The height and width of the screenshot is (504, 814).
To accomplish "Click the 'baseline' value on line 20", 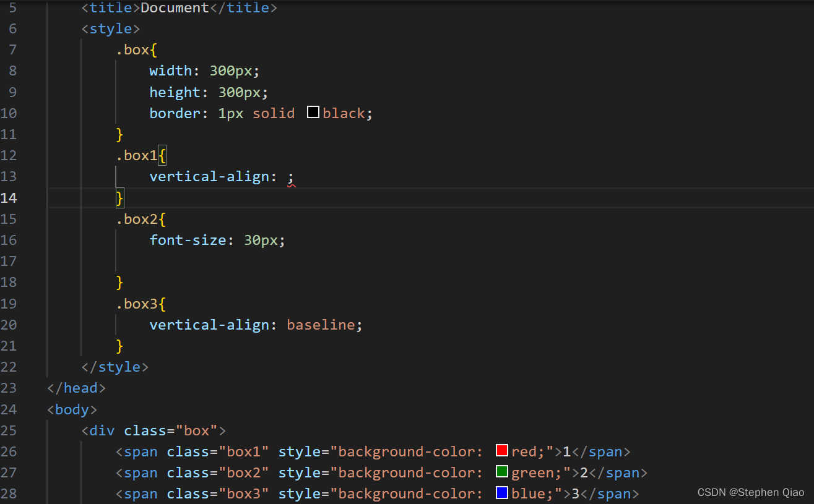I will click(321, 325).
